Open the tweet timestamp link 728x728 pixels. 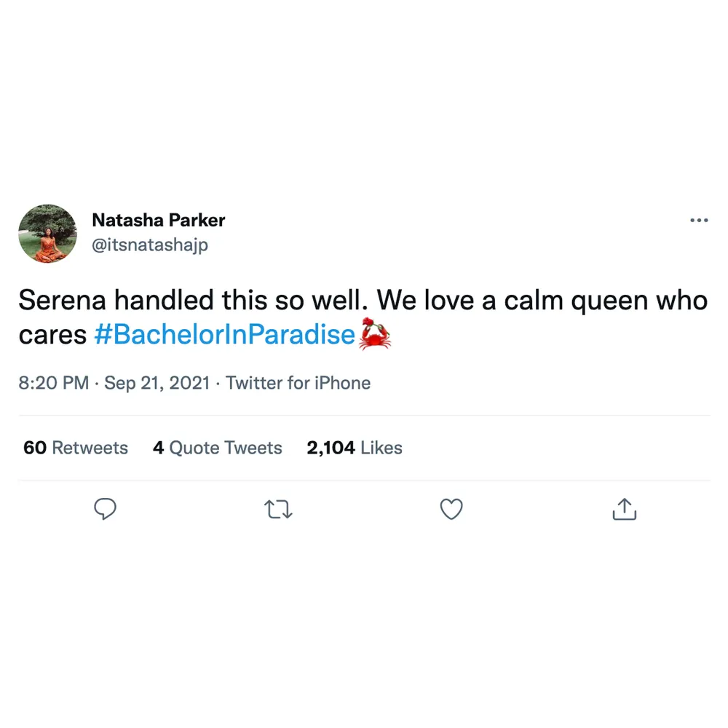coord(53,383)
